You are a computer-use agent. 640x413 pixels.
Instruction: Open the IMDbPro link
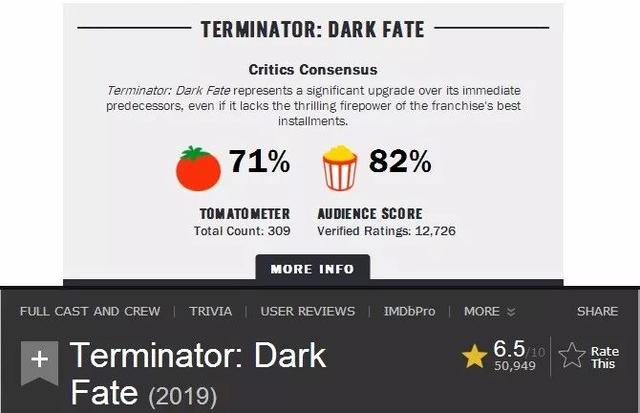[x=409, y=311]
